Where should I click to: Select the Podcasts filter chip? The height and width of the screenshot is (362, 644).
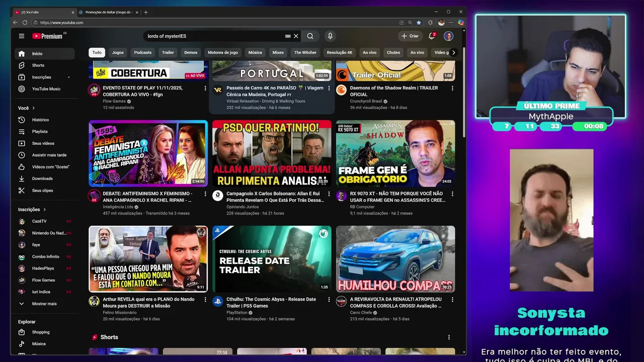click(143, 52)
